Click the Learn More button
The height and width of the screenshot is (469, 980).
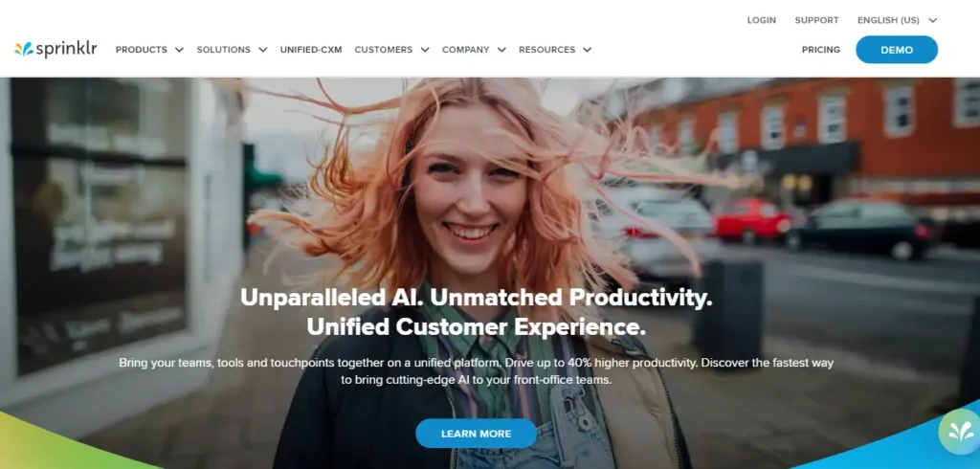click(x=477, y=434)
